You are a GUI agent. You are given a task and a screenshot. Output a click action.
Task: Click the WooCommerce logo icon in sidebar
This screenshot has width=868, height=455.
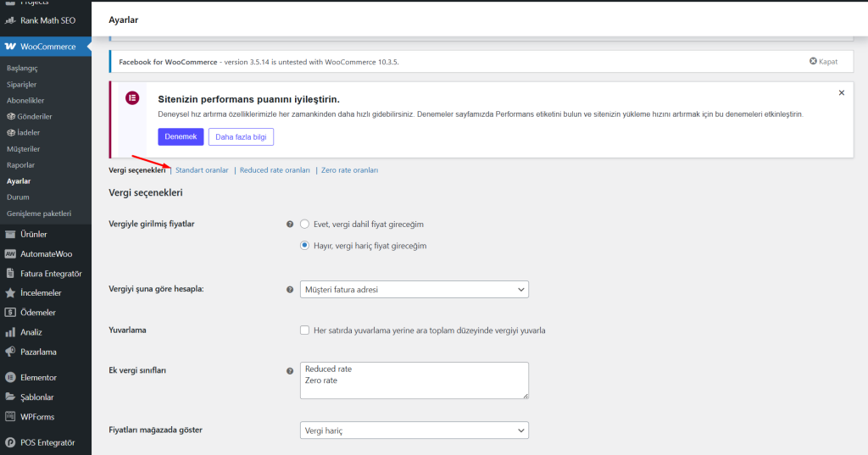(10, 47)
